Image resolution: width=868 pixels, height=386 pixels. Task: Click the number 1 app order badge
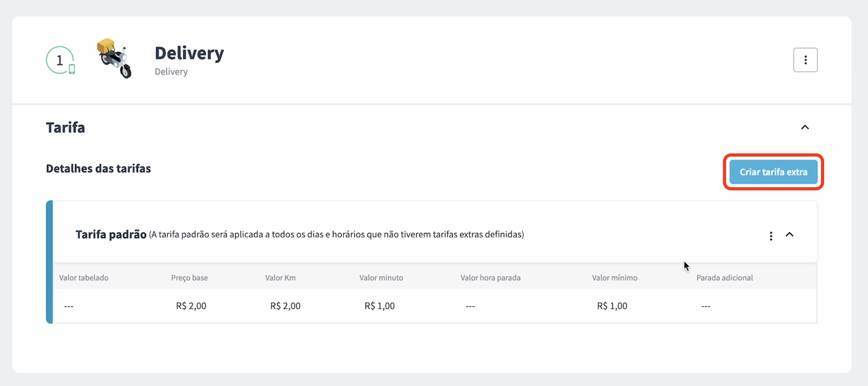click(61, 60)
